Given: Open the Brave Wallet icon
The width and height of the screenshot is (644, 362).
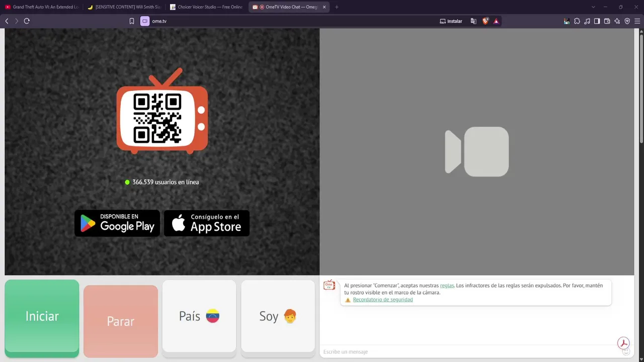Looking at the screenshot, I should 607,21.
